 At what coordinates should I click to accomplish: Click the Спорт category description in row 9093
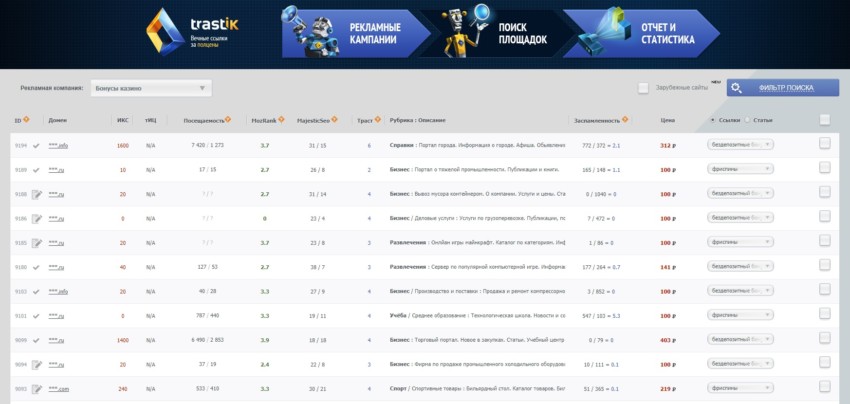pos(477,389)
